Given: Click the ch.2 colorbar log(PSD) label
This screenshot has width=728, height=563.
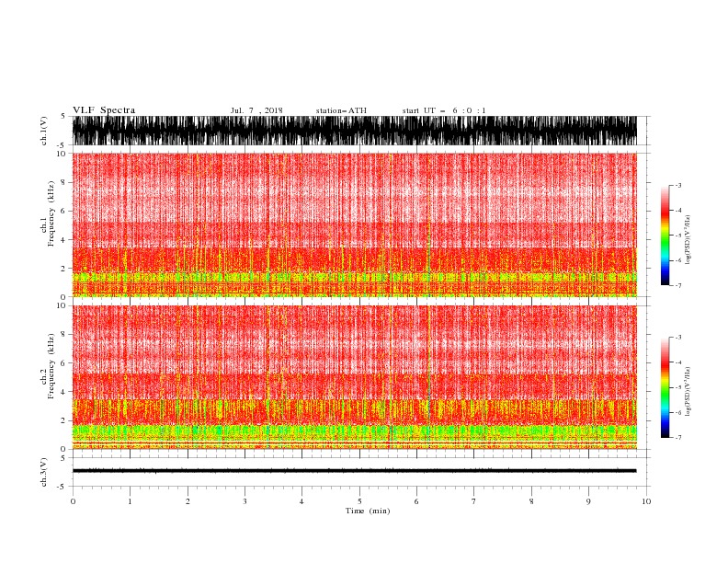Looking at the screenshot, I should point(688,391).
